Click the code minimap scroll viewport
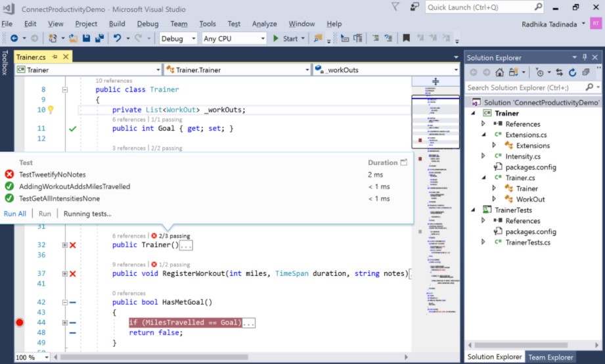The image size is (605, 364). [436, 122]
